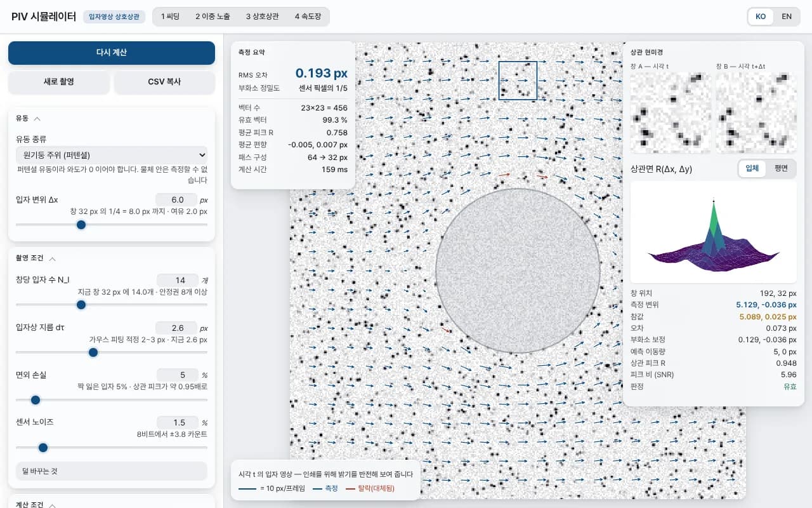Click the 창 A microscope thumbnail

(x=671, y=112)
